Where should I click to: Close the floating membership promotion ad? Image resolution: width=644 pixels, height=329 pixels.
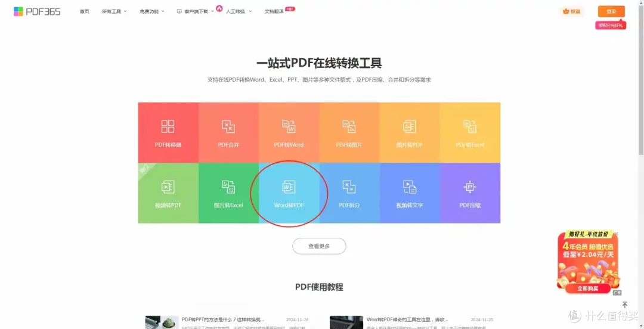[x=615, y=233]
